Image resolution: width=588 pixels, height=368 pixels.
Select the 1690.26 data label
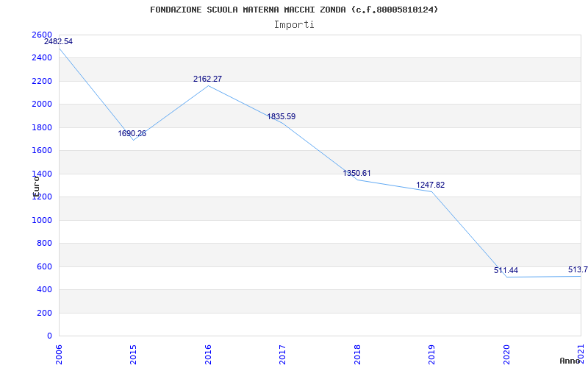[x=132, y=133]
